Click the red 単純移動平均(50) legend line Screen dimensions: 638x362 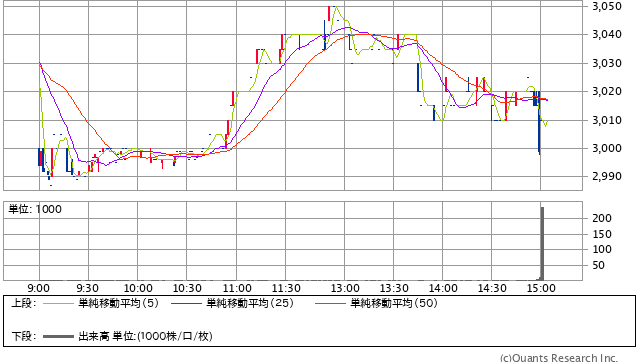pyautogui.click(x=330, y=303)
